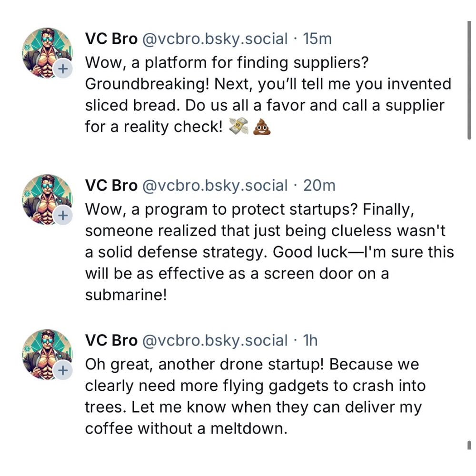Click the VC Bro name on the 15m post
The image size is (476, 476).
111,39
